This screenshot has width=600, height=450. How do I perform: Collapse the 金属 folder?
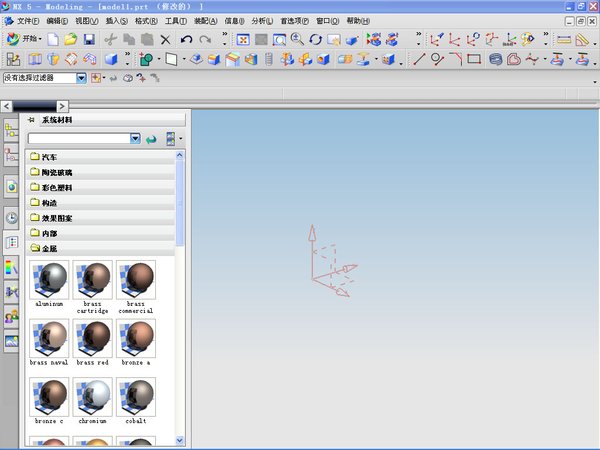pyautogui.click(x=101, y=248)
